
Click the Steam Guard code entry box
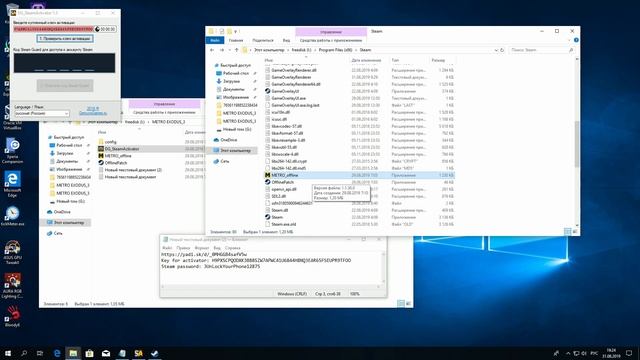64,63
